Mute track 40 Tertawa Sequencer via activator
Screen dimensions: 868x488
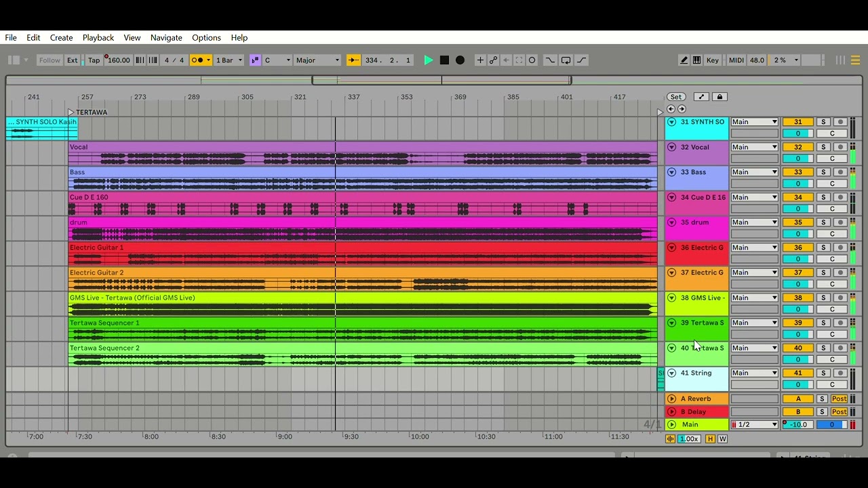(x=797, y=348)
